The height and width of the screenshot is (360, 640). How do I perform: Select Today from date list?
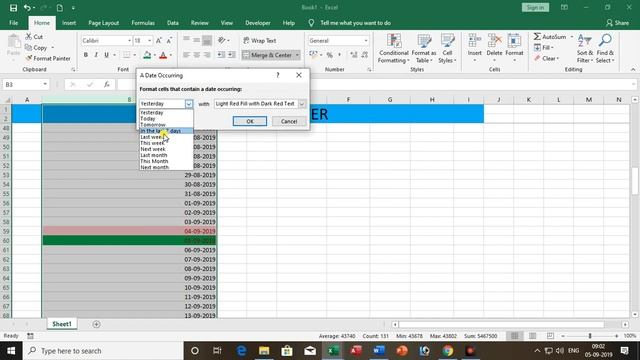click(148, 118)
